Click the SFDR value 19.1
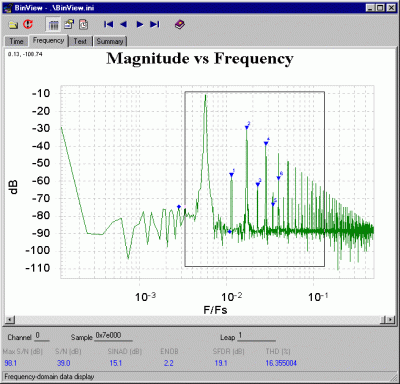400x384 pixels. click(x=221, y=363)
